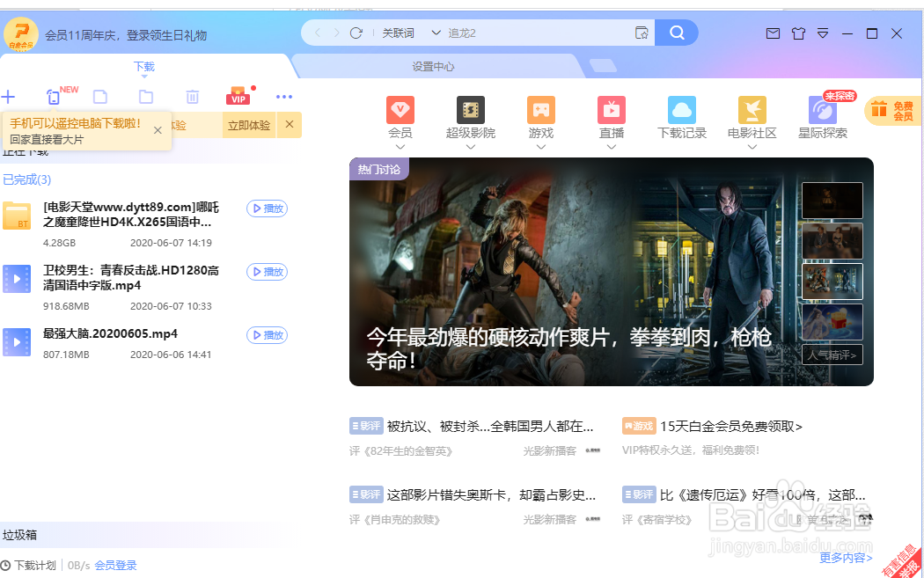
Task: Open the main menu dropdown triangle icon
Action: click(x=823, y=33)
